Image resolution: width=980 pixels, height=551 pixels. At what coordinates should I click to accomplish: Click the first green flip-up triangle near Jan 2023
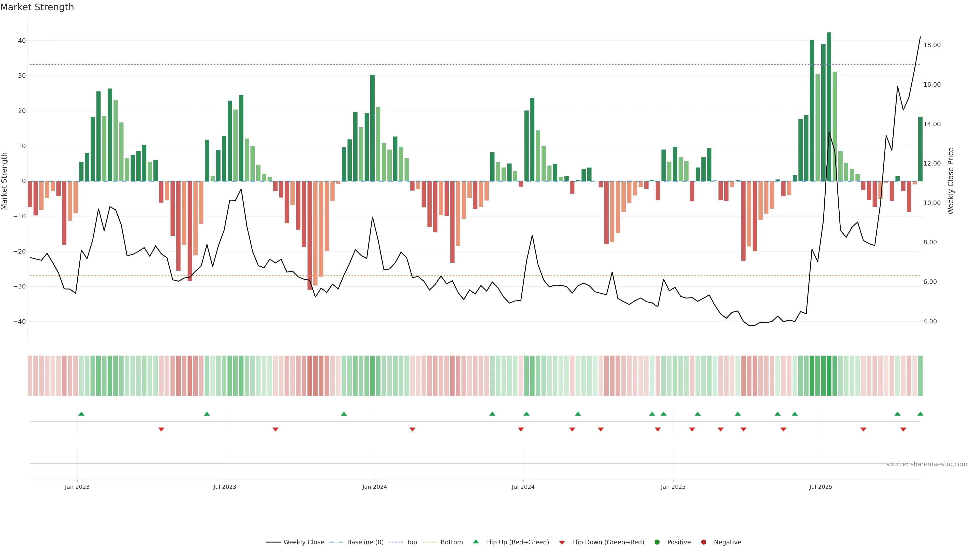(81, 414)
